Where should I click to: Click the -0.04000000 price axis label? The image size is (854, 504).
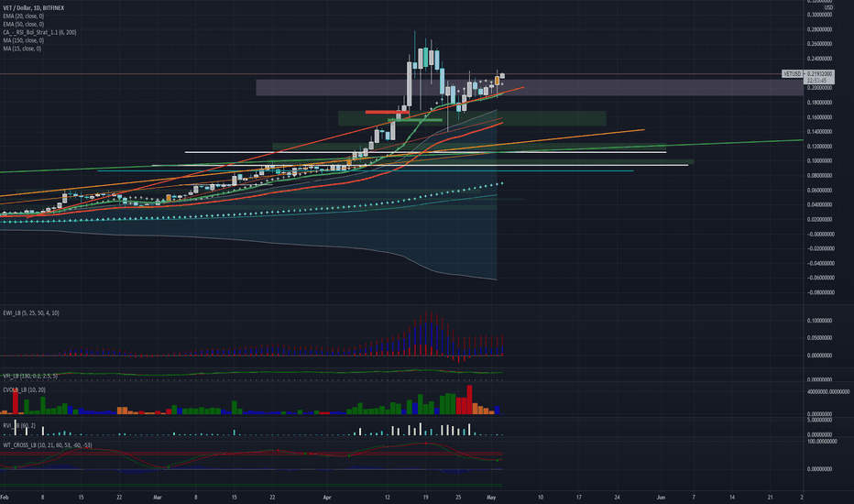pos(820,263)
